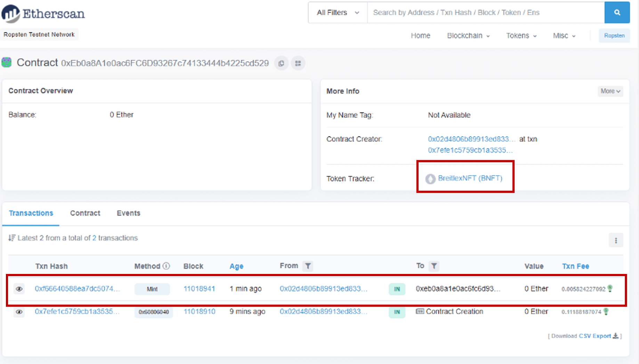Viewport: 639px width, 364px height.
Task: Preview the 0x7efe1c5759 transaction with eye icon
Action: coord(19,312)
